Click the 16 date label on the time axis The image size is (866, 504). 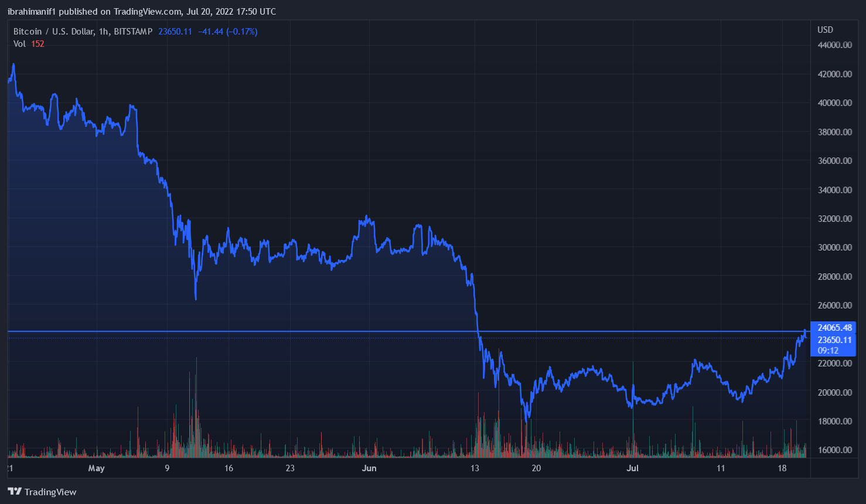[x=229, y=468]
